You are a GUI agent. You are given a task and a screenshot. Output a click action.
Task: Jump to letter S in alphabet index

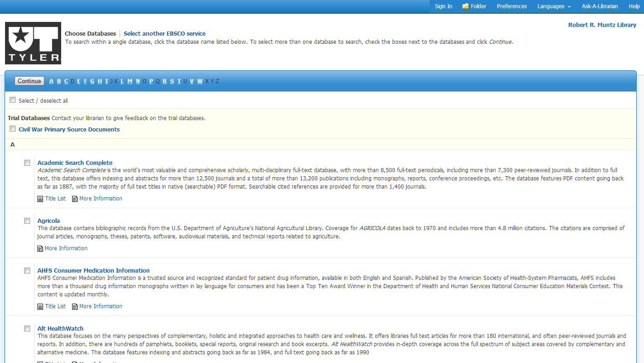coord(172,81)
